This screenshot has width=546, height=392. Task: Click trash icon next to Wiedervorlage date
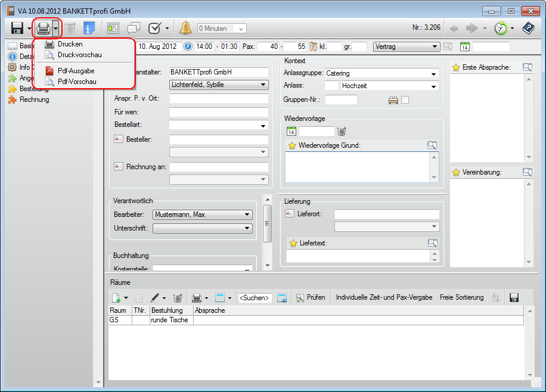coord(342,131)
